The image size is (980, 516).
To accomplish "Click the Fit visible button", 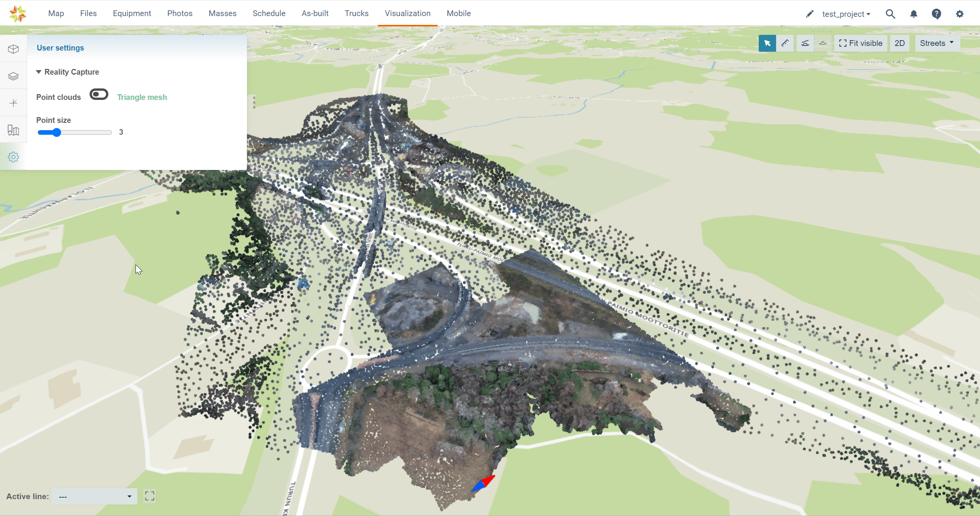I will point(861,43).
